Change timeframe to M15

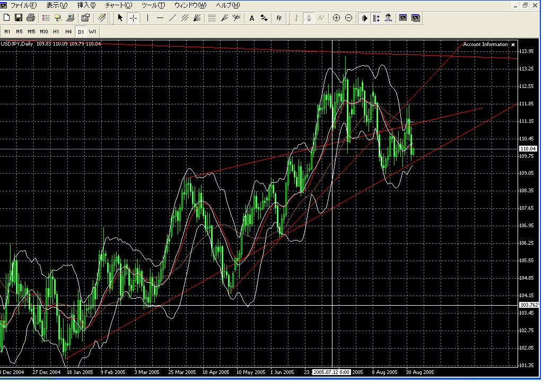[31, 31]
